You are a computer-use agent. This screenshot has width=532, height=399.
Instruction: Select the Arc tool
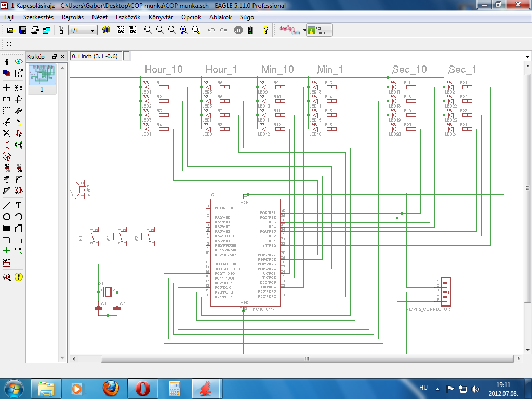tap(19, 217)
